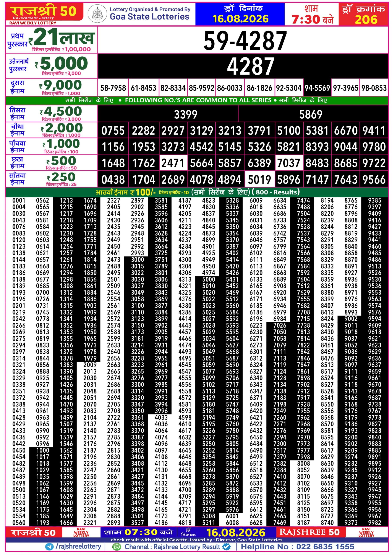Image resolution: width=392 pixels, height=555 pixels.
Task: Click the draw date 16.08.2026 in header
Action: pos(240,19)
